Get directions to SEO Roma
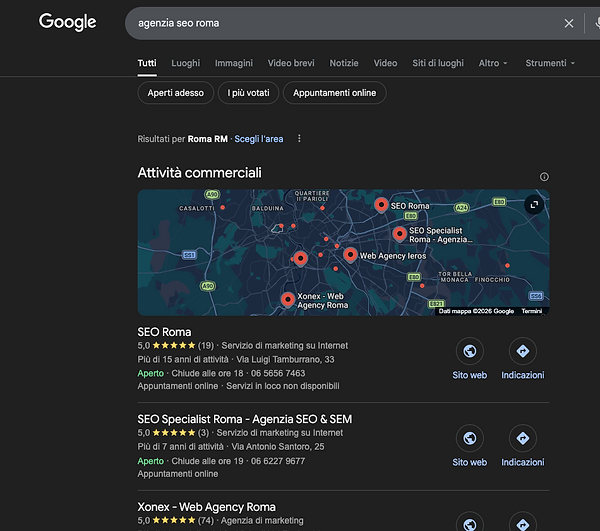The width and height of the screenshot is (600, 531). (x=522, y=351)
